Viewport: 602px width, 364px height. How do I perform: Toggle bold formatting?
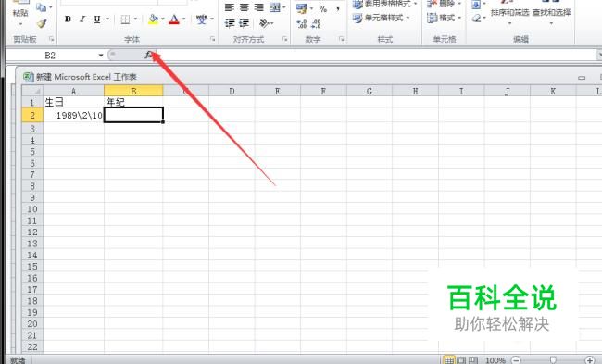pos(68,19)
